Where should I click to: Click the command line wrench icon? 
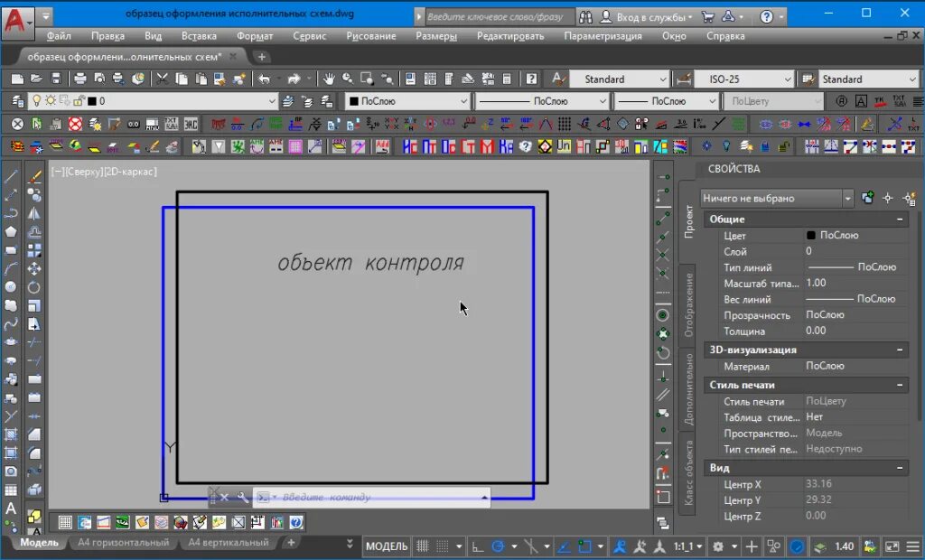[242, 498]
